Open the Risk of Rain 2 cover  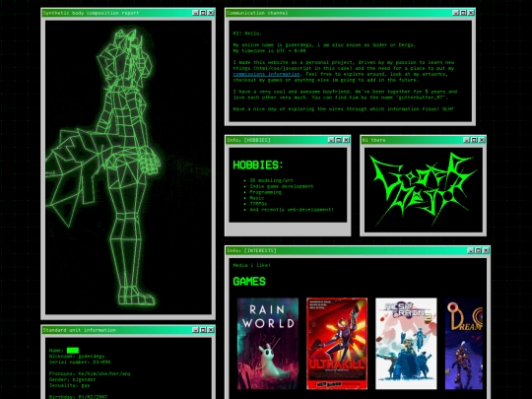(x=406, y=344)
